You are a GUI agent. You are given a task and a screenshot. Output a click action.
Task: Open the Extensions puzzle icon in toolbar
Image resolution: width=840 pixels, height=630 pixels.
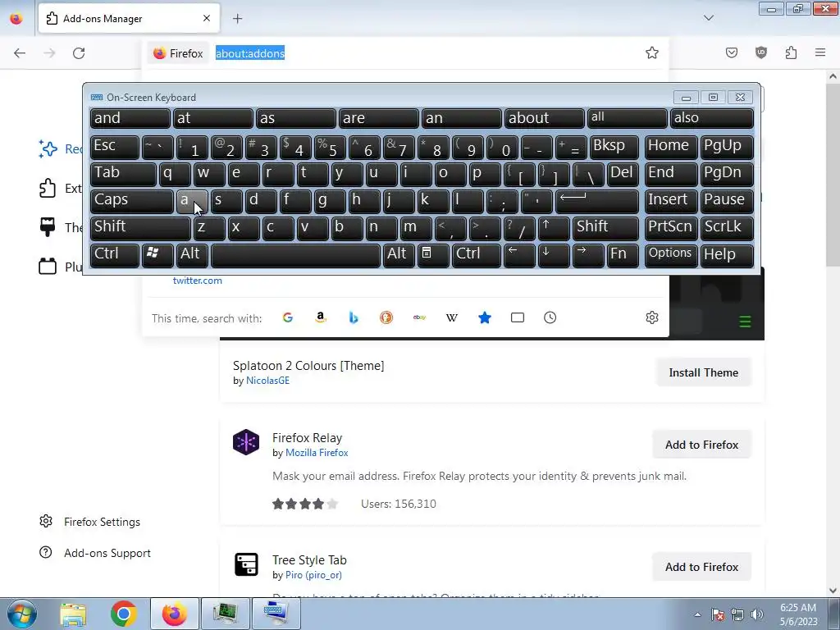pyautogui.click(x=792, y=52)
